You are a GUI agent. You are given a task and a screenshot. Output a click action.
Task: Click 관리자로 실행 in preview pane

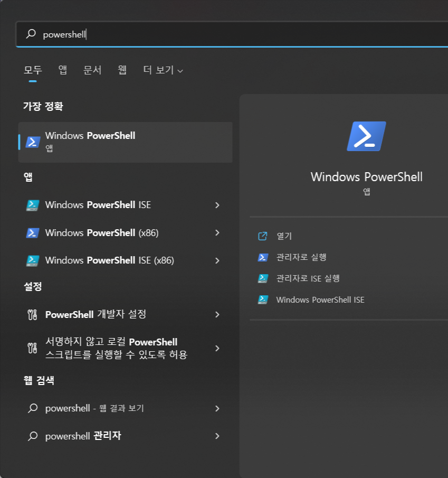(301, 257)
